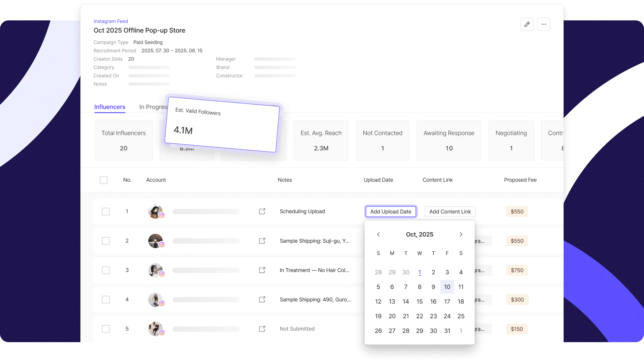
Task: Select October 10 in the calendar
Action: coord(447,287)
